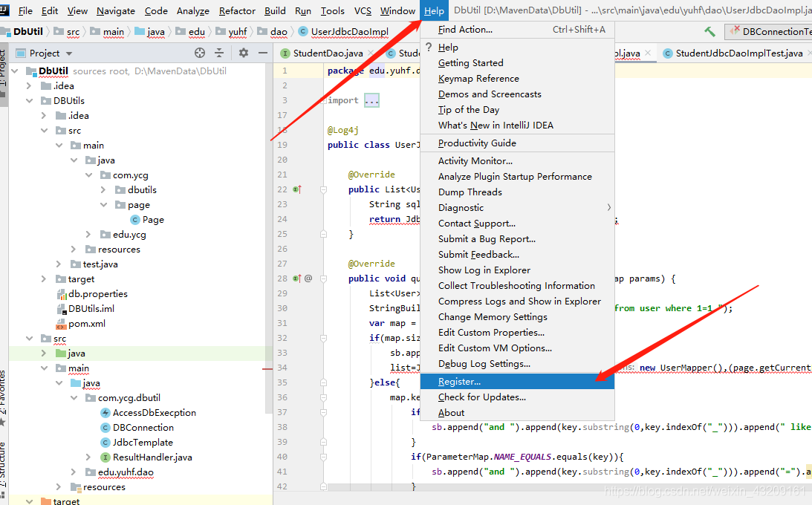Open the Refactor menu
812x505 pixels.
point(237,11)
